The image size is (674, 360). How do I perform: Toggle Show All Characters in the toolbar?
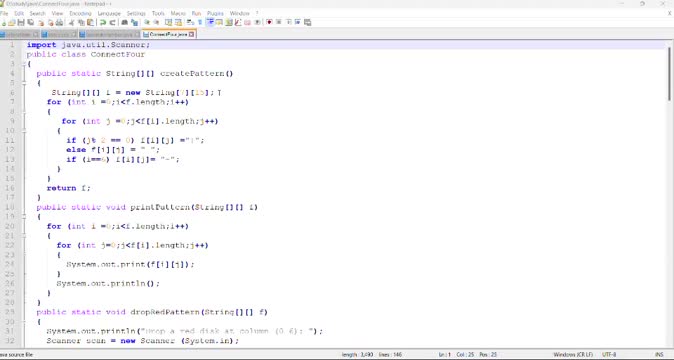200,22
